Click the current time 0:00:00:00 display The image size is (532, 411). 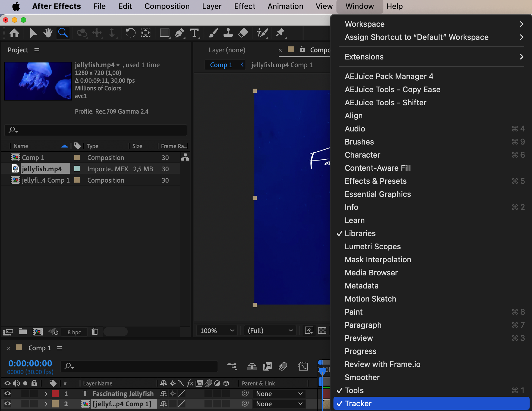[x=30, y=363]
